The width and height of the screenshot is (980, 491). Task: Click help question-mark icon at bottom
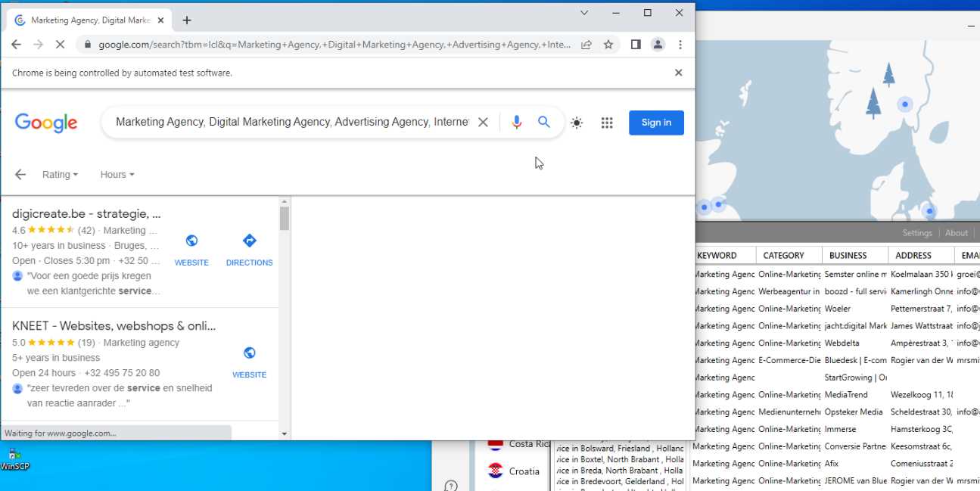tap(450, 486)
